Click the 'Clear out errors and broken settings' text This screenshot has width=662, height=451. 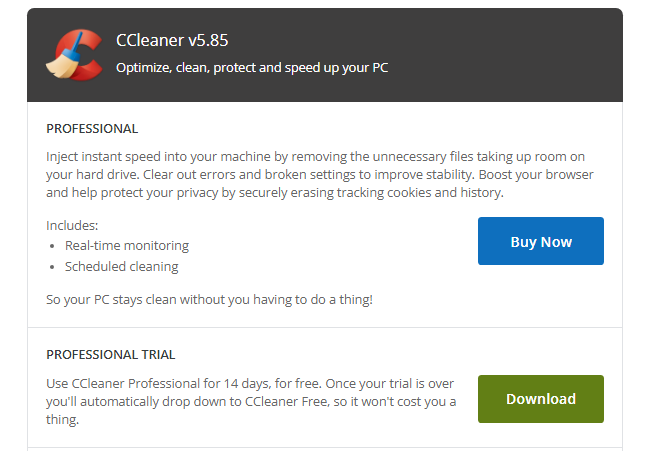(230, 174)
